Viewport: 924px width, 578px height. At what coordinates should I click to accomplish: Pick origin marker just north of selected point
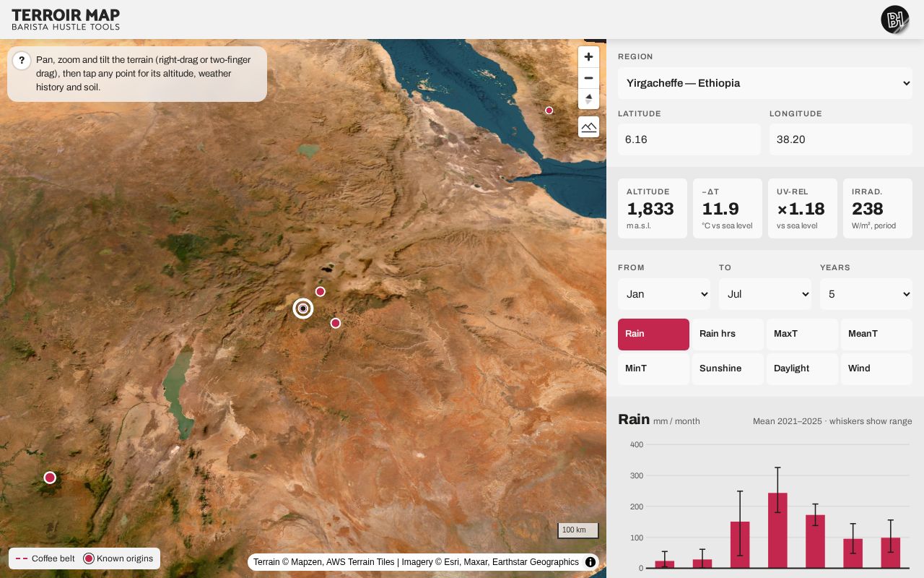point(321,292)
